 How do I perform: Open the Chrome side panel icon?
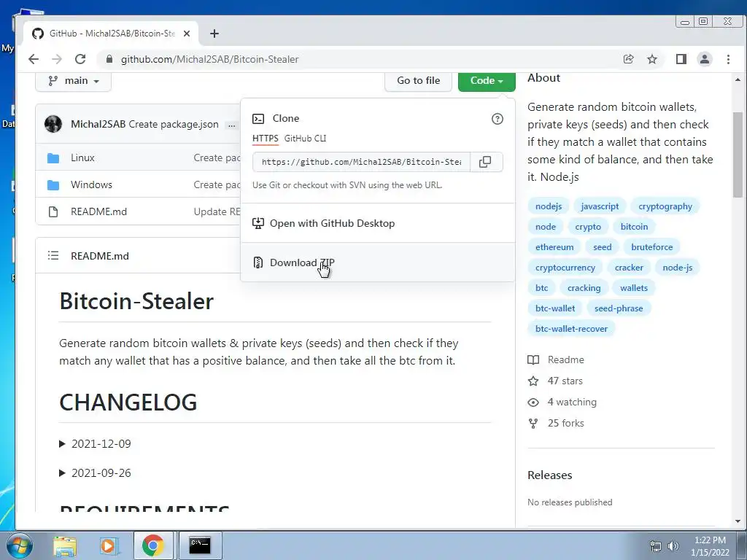[x=681, y=59]
